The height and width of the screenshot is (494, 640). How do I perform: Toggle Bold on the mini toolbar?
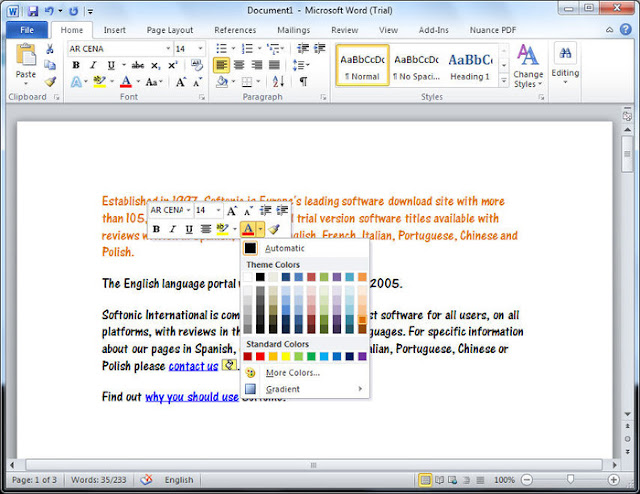point(156,229)
